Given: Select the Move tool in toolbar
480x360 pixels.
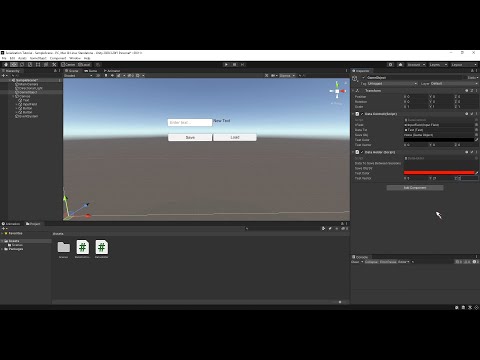Looking at the screenshot, I should click(14, 64).
